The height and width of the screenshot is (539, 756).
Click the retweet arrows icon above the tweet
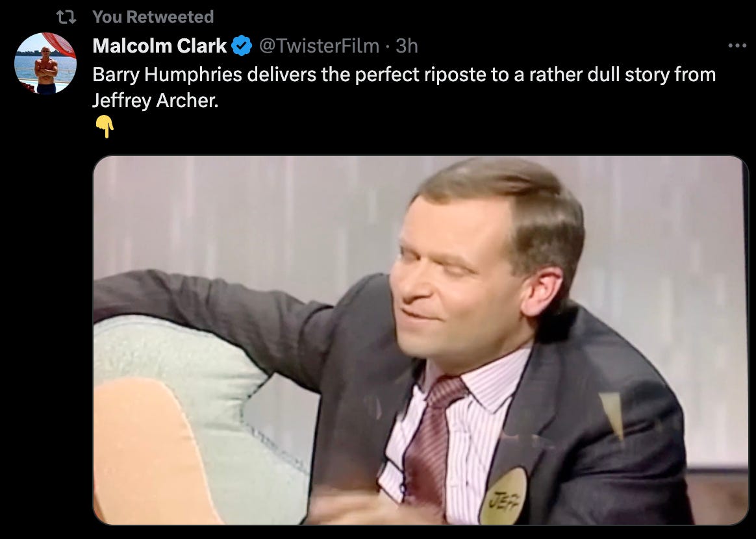coord(66,18)
